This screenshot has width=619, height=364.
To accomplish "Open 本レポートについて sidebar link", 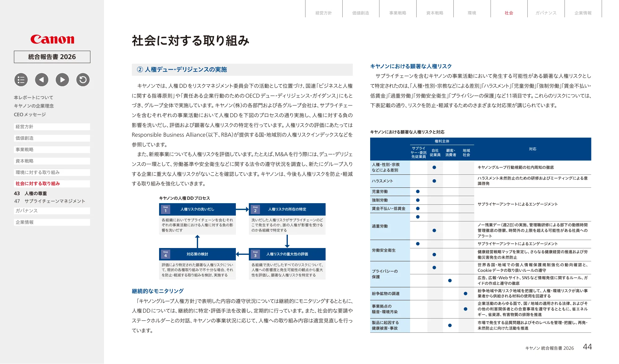I will tap(33, 97).
